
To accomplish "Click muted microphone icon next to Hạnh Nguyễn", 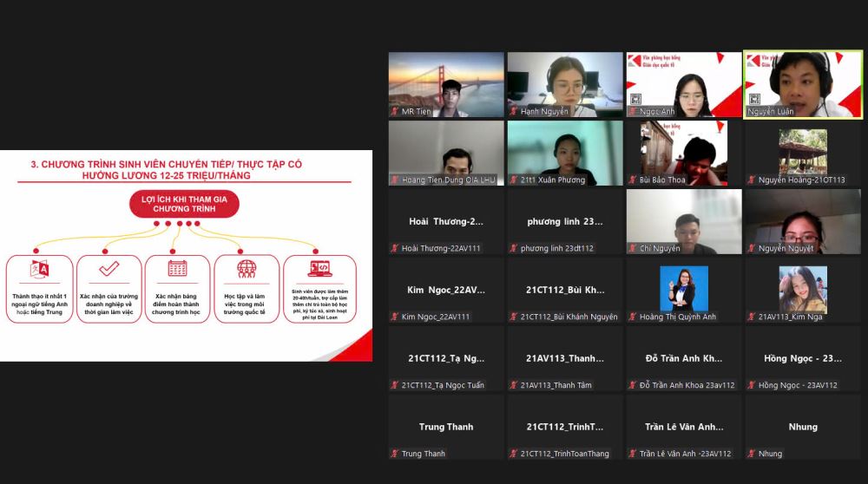I will (514, 112).
